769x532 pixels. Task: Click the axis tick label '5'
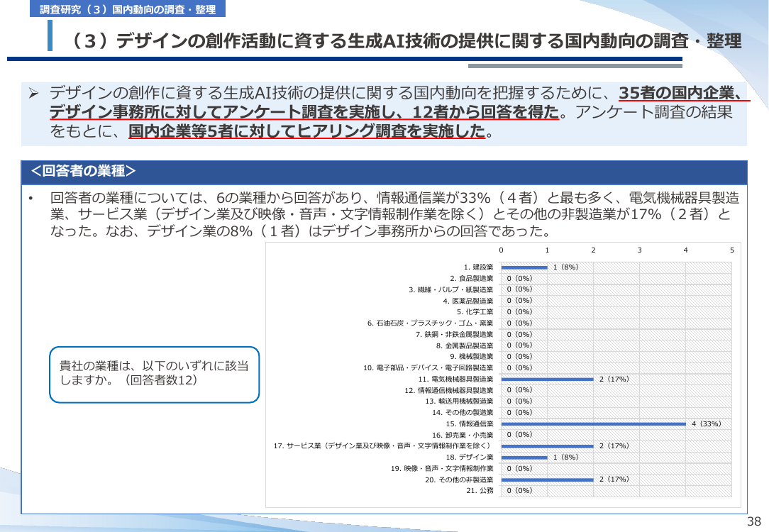[x=731, y=250]
